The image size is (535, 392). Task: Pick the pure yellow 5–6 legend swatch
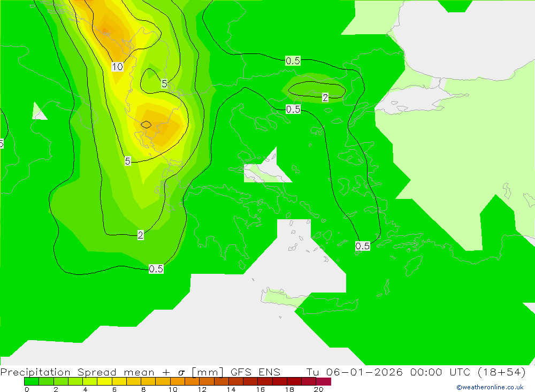[x=104, y=381]
